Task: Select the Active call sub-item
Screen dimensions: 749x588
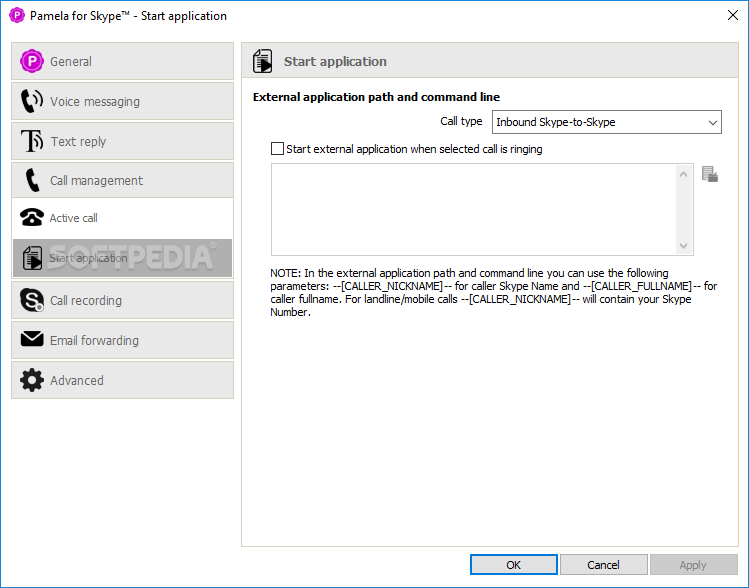Action: tap(122, 218)
